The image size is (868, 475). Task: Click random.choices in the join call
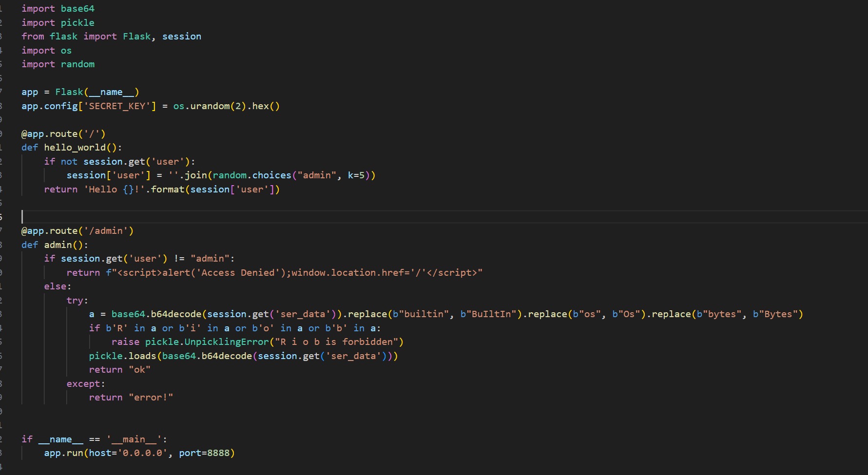pyautogui.click(x=252, y=175)
